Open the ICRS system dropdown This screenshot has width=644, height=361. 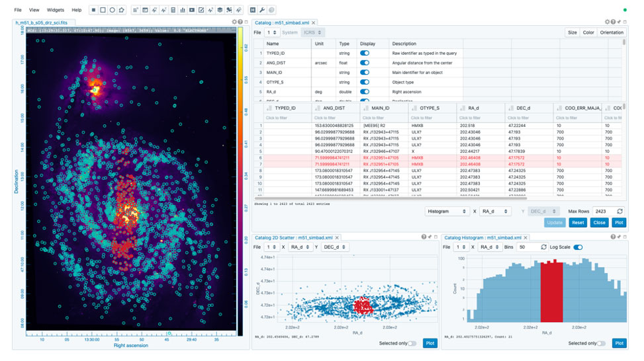tap(312, 32)
